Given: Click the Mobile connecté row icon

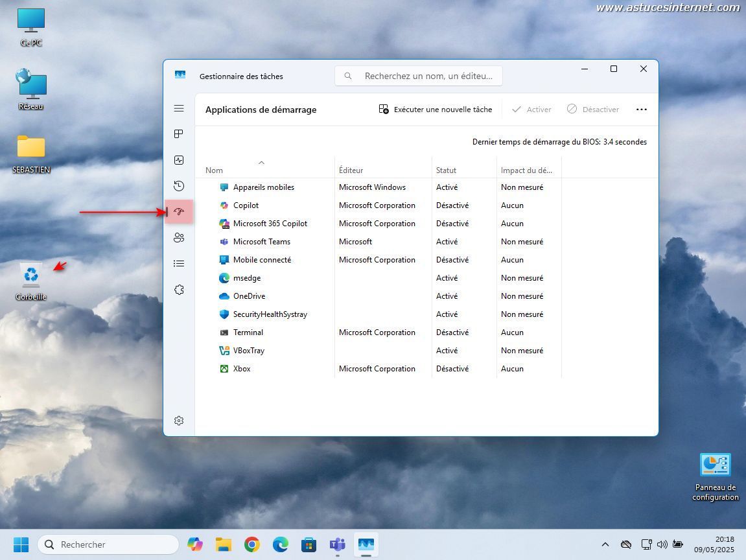Looking at the screenshot, I should click(x=224, y=260).
